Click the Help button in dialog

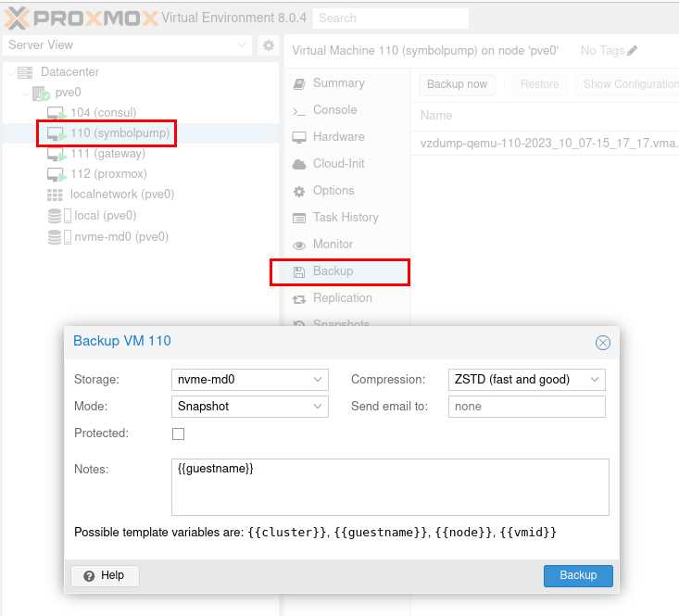[x=106, y=576]
